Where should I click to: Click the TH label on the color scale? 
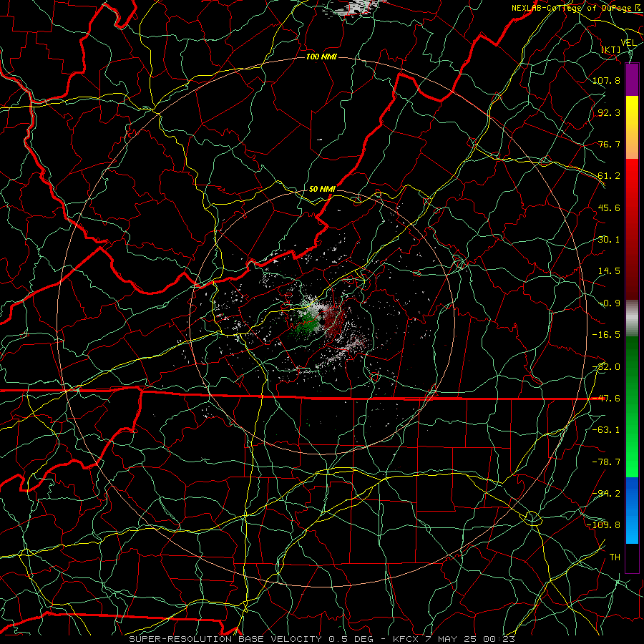coord(615,557)
